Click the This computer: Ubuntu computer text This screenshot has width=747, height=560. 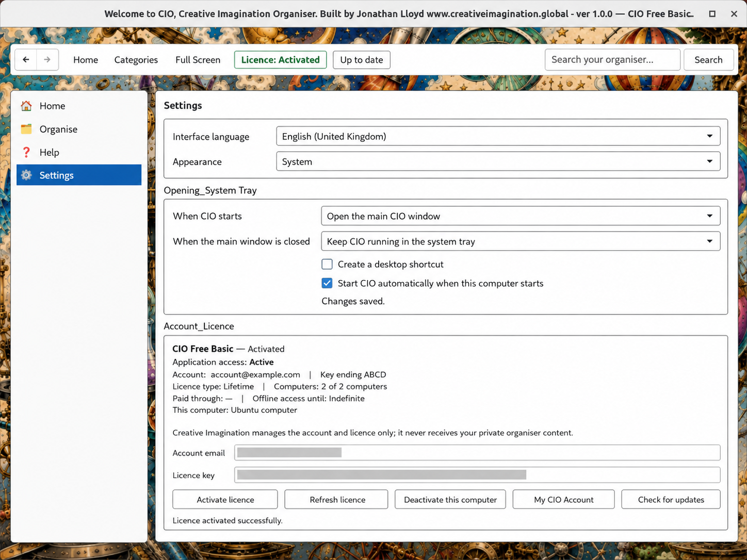tap(235, 410)
